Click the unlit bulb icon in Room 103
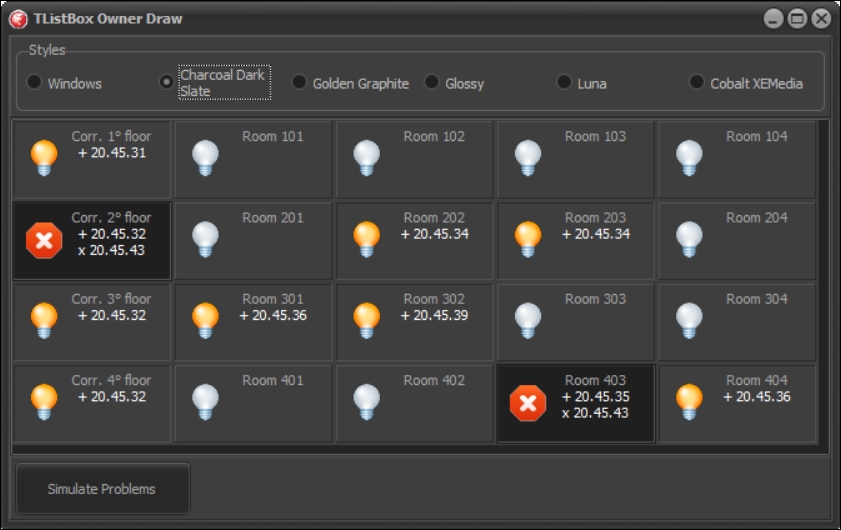The height and width of the screenshot is (530, 841). pyautogui.click(x=528, y=158)
